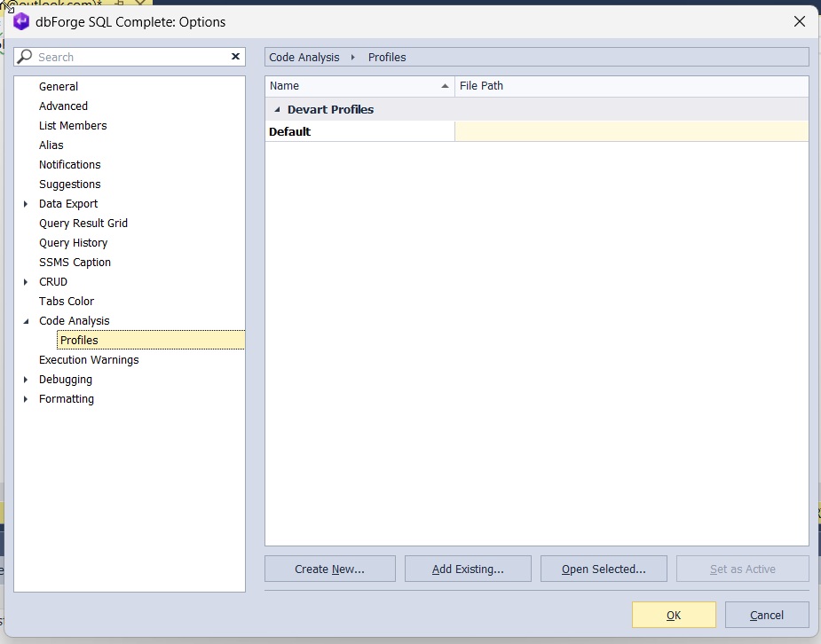Collapse the Code Analysis tree node
The width and height of the screenshot is (821, 644).
click(x=26, y=321)
